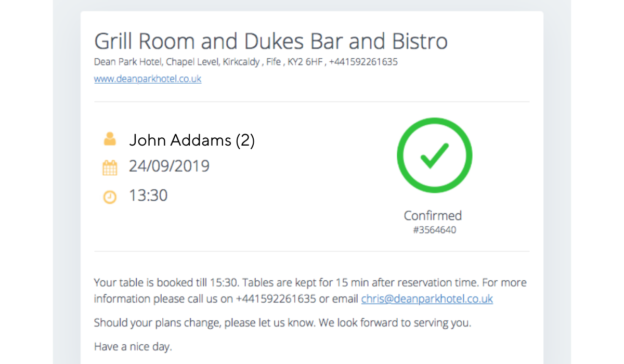The image size is (624, 364).
Task: Click the 'Should your plans change' paragraph
Action: [282, 322]
